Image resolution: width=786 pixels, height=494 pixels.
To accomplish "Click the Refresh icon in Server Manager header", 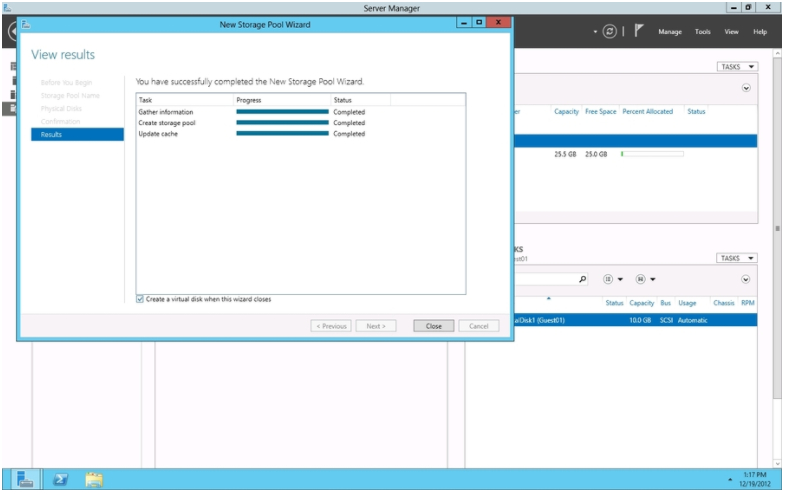I will pos(609,32).
